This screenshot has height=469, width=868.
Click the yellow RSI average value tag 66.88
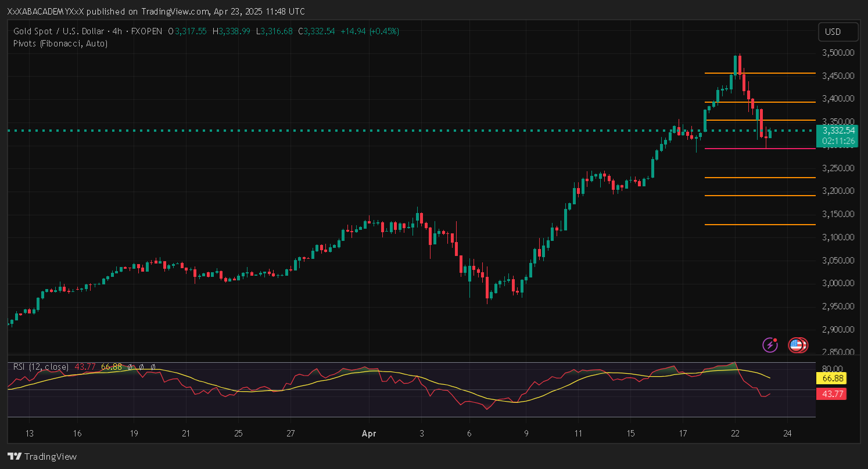[x=831, y=378]
